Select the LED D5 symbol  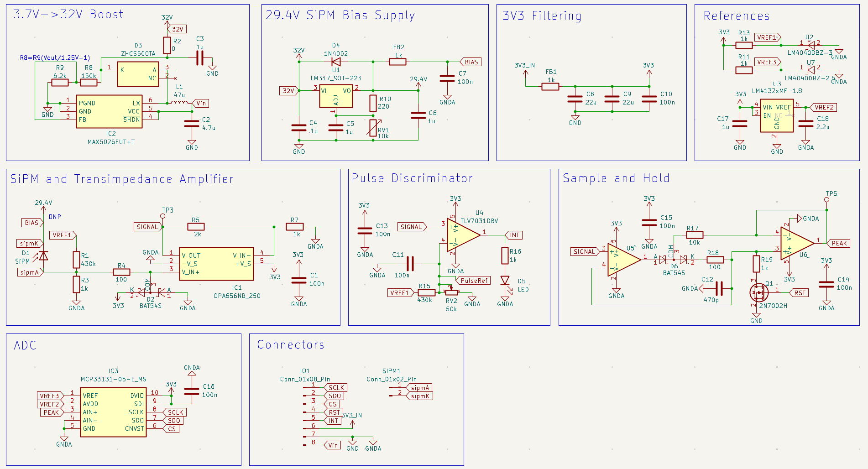click(x=505, y=281)
